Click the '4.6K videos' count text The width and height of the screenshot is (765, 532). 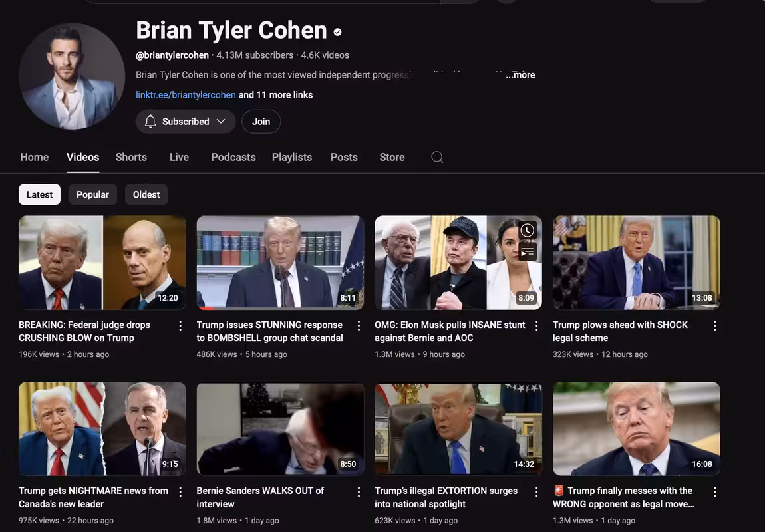click(x=325, y=55)
